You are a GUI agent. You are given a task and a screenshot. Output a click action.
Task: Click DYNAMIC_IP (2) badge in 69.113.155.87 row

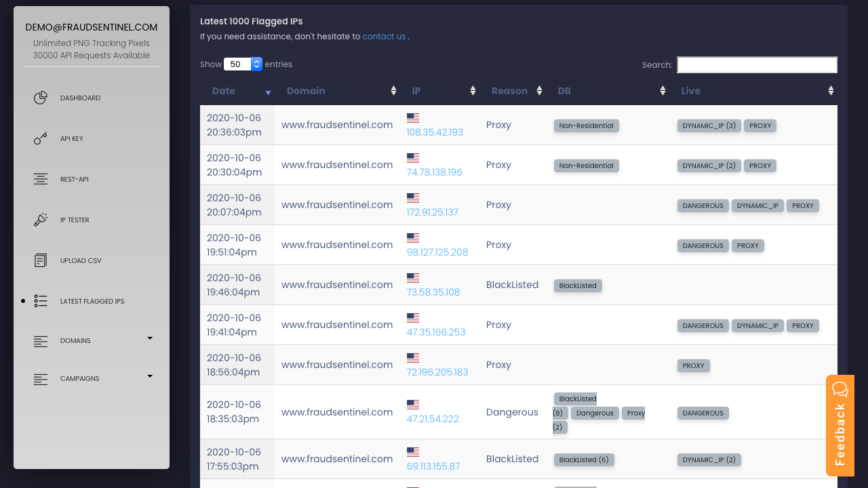pyautogui.click(x=709, y=460)
